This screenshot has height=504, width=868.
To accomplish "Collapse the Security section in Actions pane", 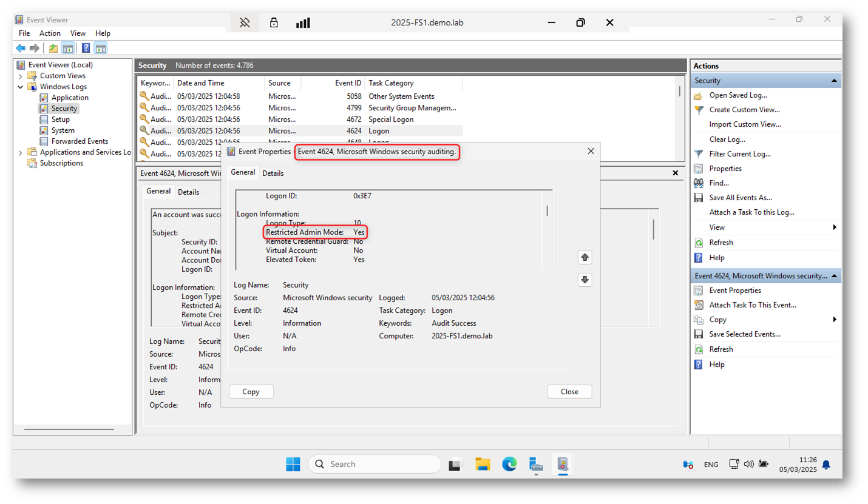I will [x=835, y=81].
